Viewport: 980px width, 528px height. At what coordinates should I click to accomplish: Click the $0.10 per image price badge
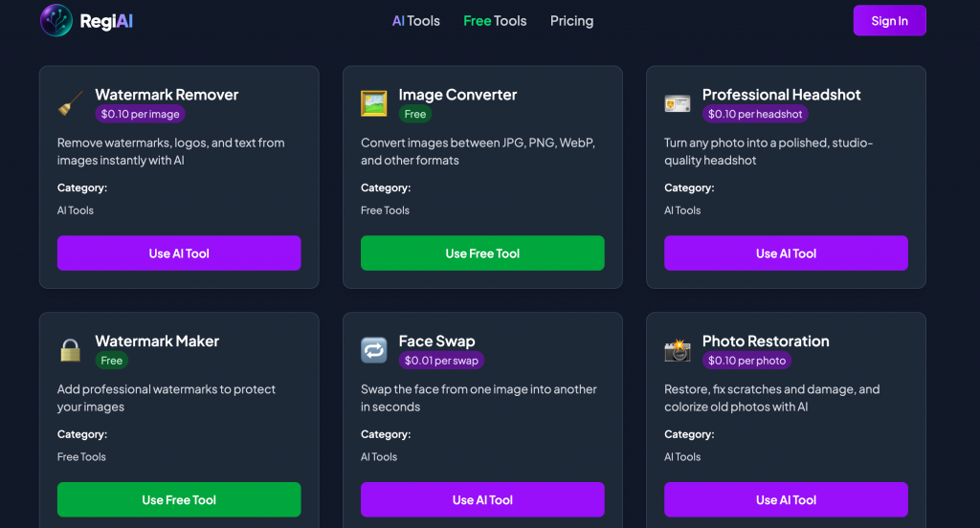[x=140, y=114]
